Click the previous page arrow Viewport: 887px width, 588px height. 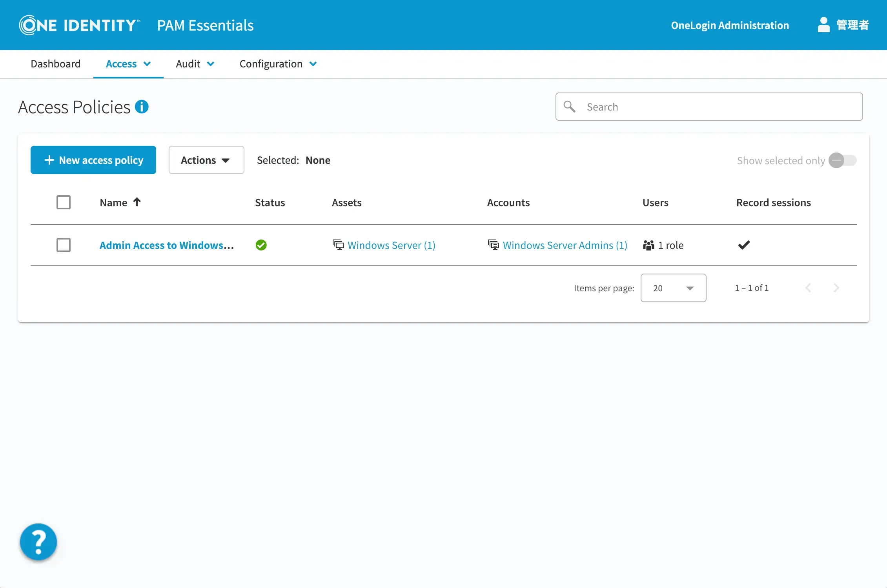click(x=808, y=288)
